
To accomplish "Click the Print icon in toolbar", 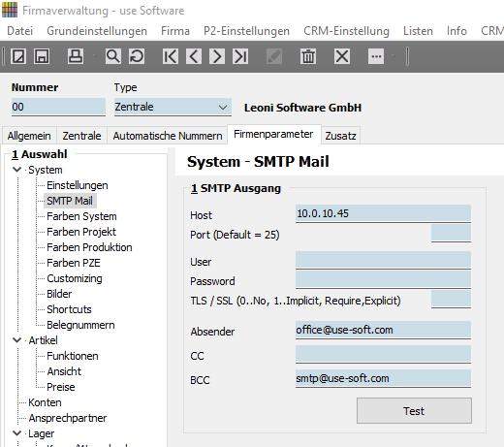I will [x=76, y=56].
